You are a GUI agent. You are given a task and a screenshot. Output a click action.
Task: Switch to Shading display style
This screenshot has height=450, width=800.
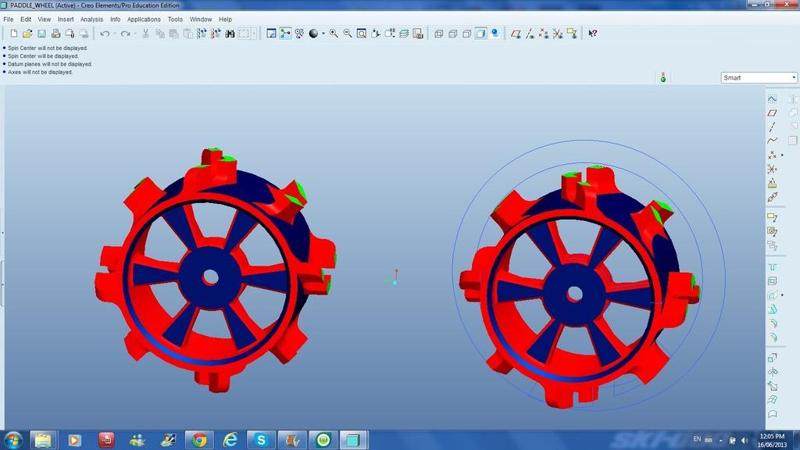point(481,34)
